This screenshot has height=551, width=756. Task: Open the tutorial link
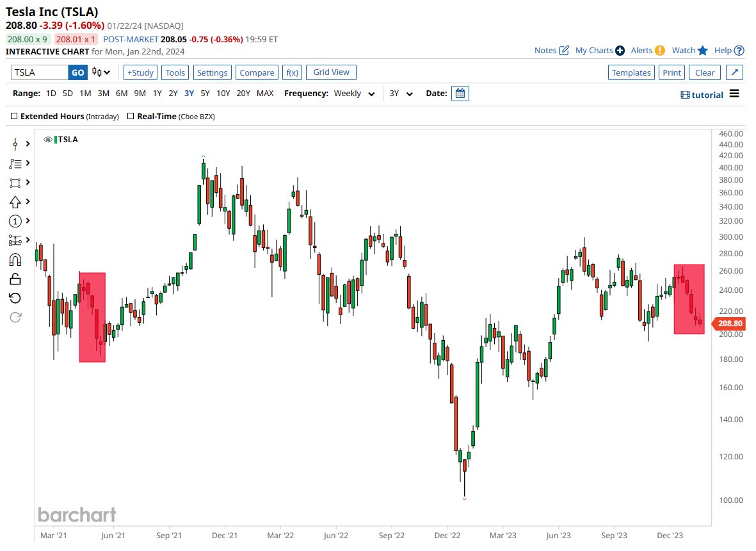point(702,95)
